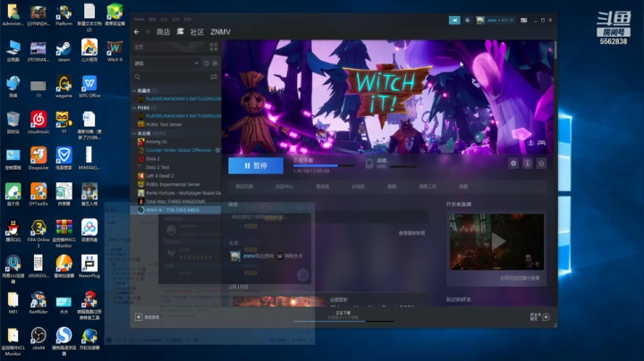The image size is (644, 361).
Task: Play the developer broadcast video thumbnail
Action: (x=497, y=241)
